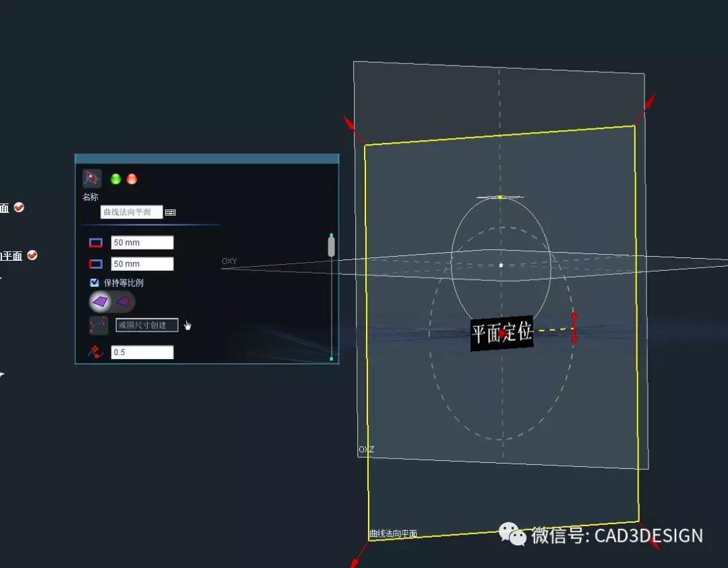Click the second 50 mm size field
This screenshot has width=728, height=568.
coord(142,264)
